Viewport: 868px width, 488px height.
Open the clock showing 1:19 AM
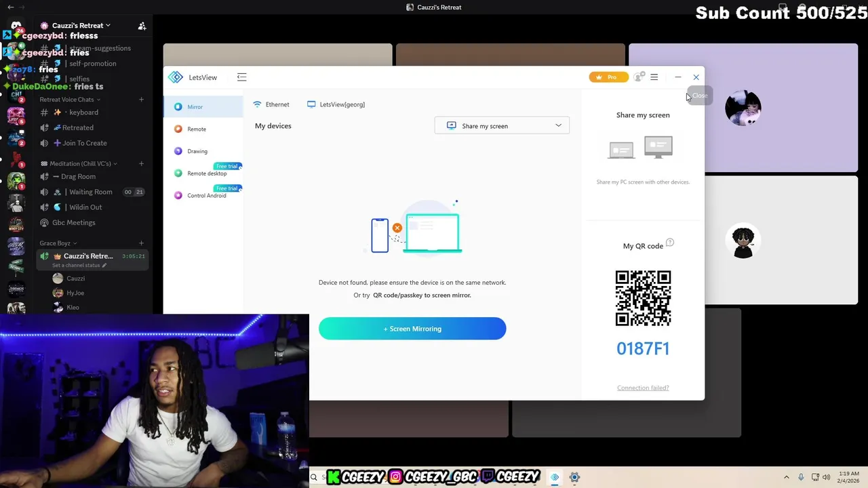point(849,477)
